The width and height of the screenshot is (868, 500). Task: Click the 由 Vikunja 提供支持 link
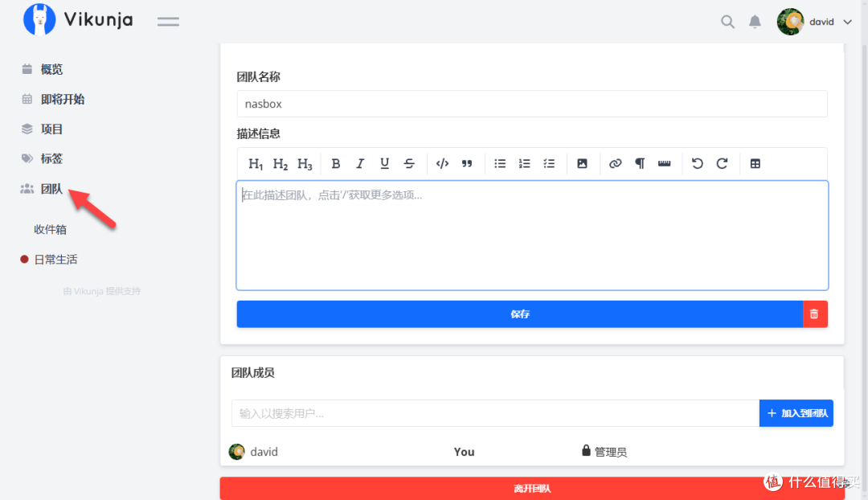[x=102, y=291]
